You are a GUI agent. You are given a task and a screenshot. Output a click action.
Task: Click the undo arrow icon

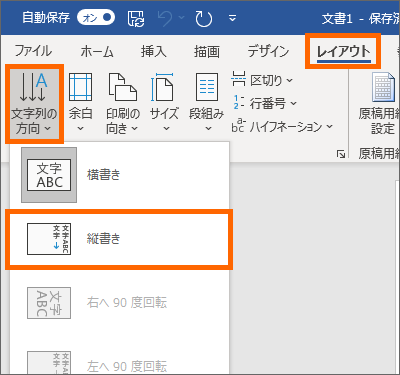166,18
